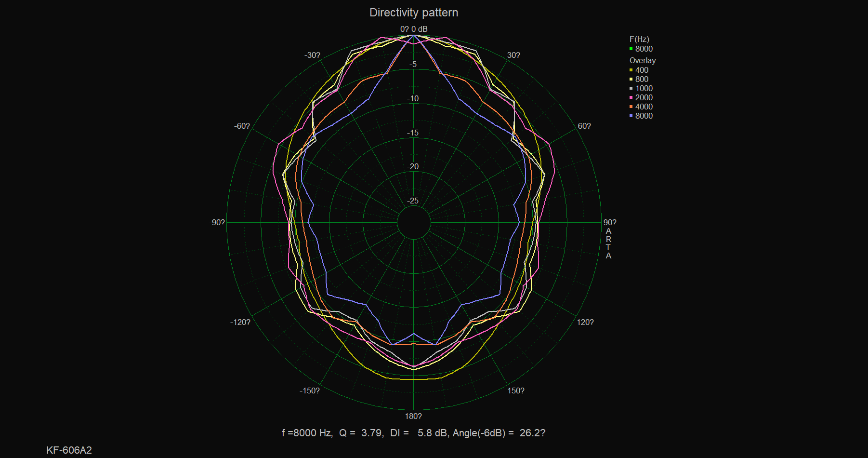Click the 120 degree angle label
This screenshot has width=868, height=458.
[585, 322]
